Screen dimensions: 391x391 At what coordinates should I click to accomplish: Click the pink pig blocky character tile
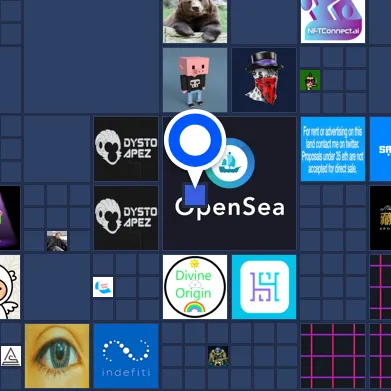[195, 80]
